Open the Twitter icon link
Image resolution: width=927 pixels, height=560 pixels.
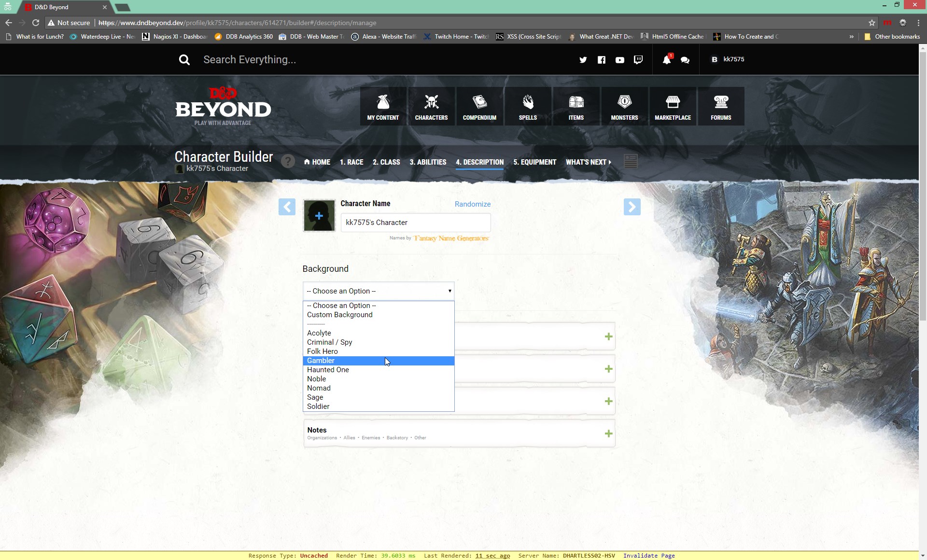(583, 60)
